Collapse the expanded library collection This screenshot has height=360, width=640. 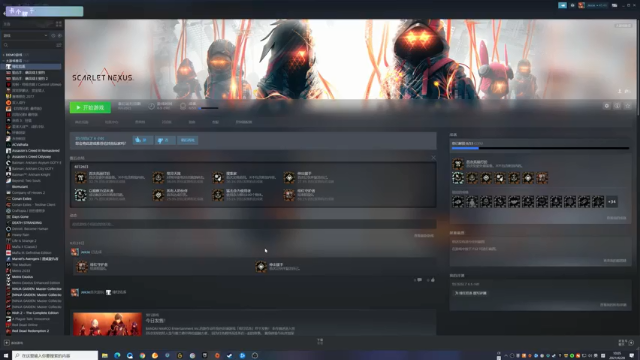click(4, 60)
